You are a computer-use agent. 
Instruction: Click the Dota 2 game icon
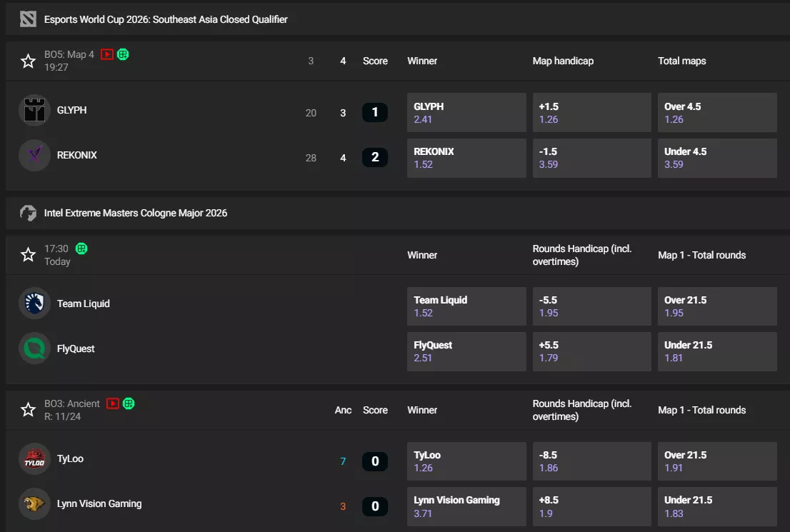click(29, 19)
